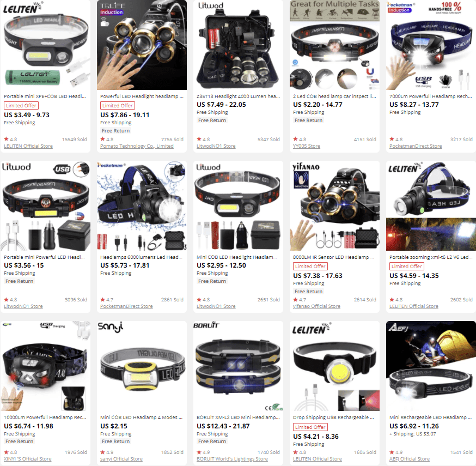Open the sanyi Mini COB LED Headlamp image
Image resolution: width=476 pixels, height=466 pixels.
point(142,366)
